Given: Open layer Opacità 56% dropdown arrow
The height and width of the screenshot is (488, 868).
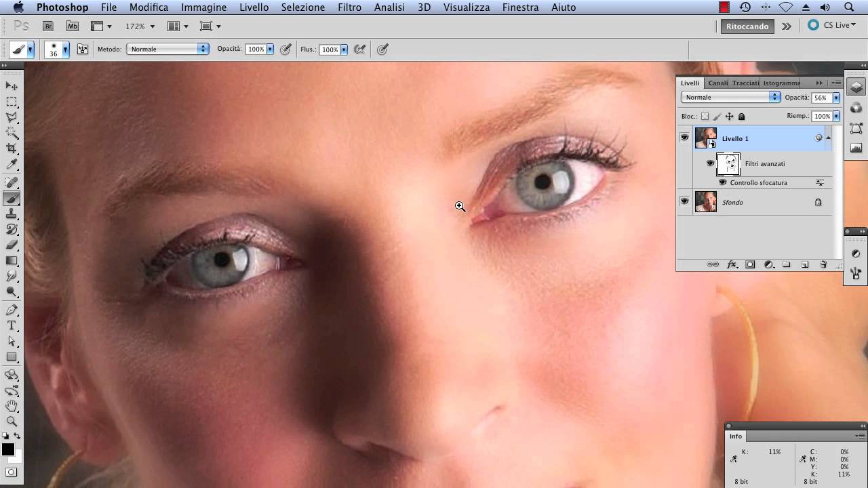Looking at the screenshot, I should (836, 98).
